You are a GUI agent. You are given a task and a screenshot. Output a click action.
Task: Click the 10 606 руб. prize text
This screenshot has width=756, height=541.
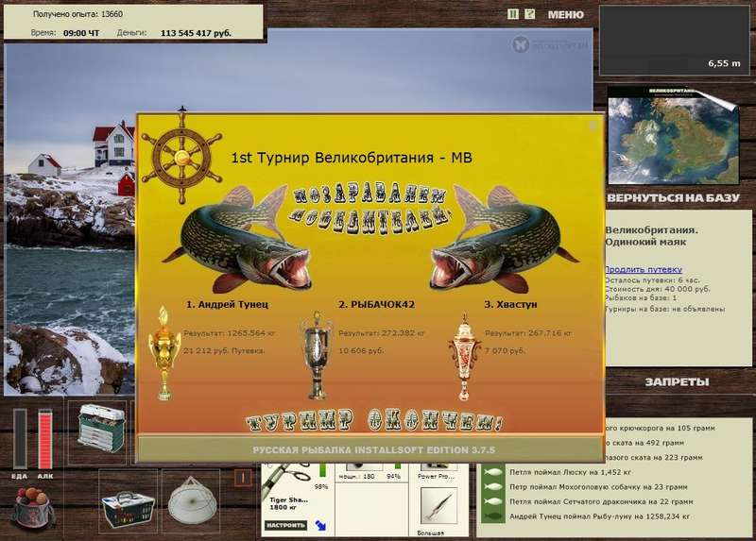[361, 350]
